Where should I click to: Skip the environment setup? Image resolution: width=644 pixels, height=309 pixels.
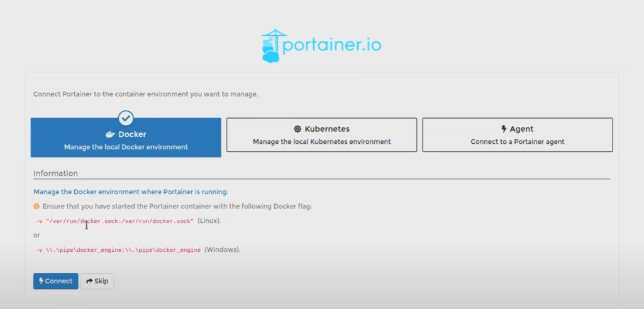(97, 281)
